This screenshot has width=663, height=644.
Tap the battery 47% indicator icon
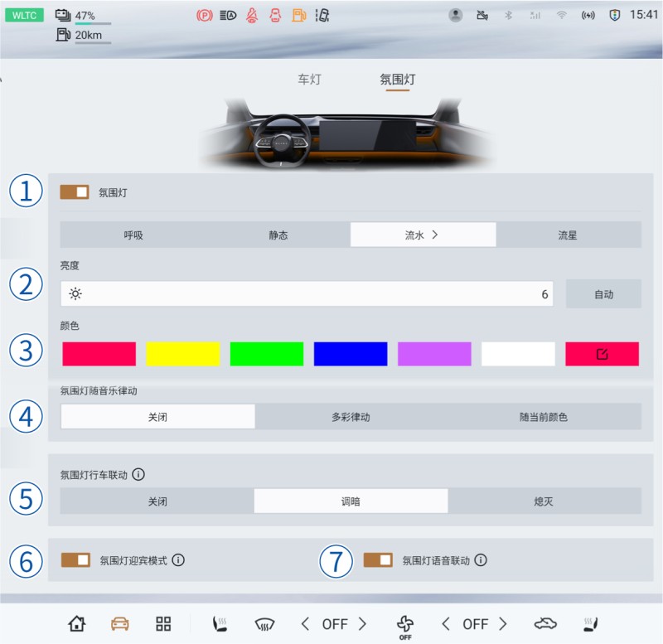[x=63, y=15]
